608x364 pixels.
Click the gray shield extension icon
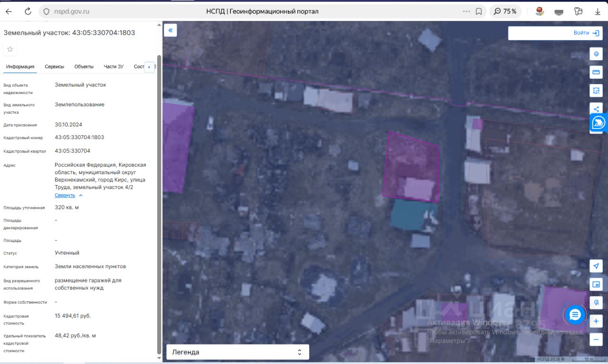pos(559,12)
